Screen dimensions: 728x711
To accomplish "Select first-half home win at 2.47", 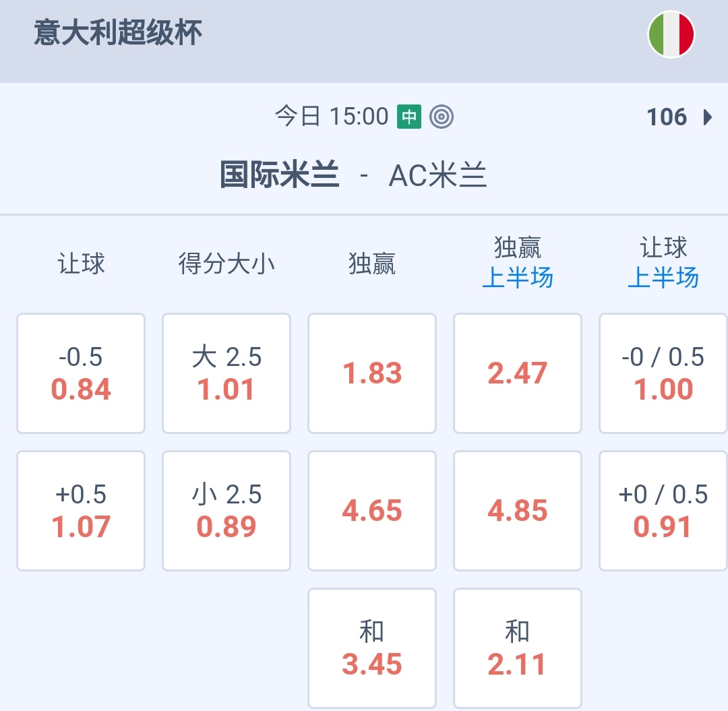I will tap(518, 373).
